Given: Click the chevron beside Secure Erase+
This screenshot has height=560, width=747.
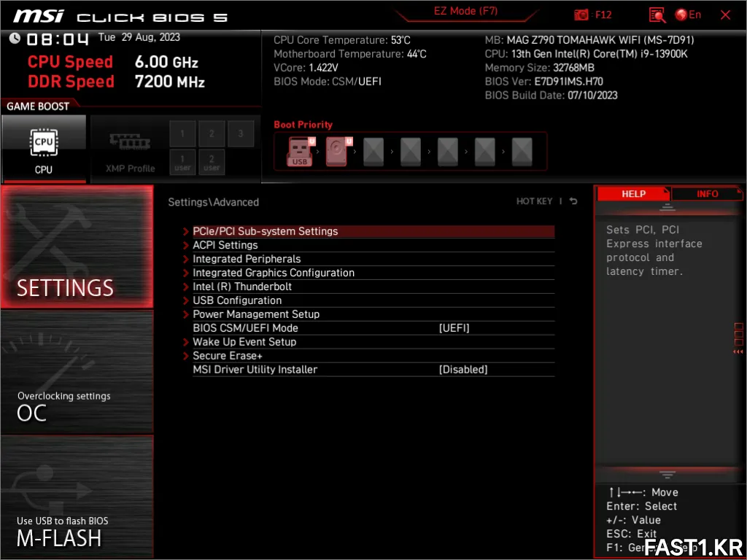Looking at the screenshot, I should pos(186,356).
